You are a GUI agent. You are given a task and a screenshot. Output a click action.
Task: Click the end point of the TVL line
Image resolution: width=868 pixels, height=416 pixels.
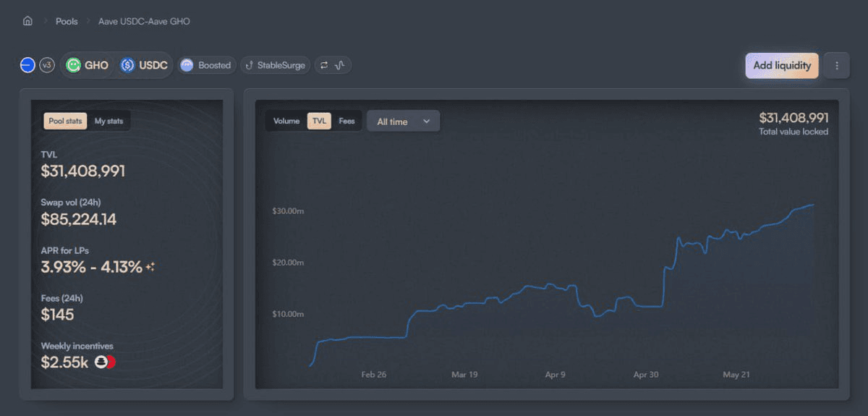click(814, 205)
